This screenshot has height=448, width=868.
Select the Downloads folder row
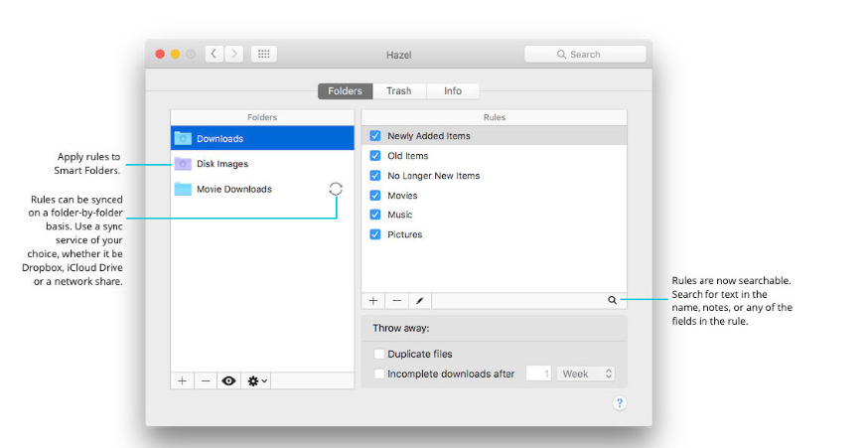(262, 138)
